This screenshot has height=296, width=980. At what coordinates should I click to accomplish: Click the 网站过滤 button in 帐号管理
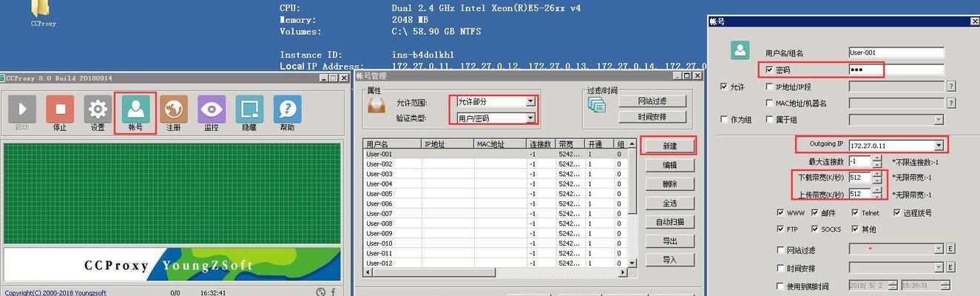point(652,101)
